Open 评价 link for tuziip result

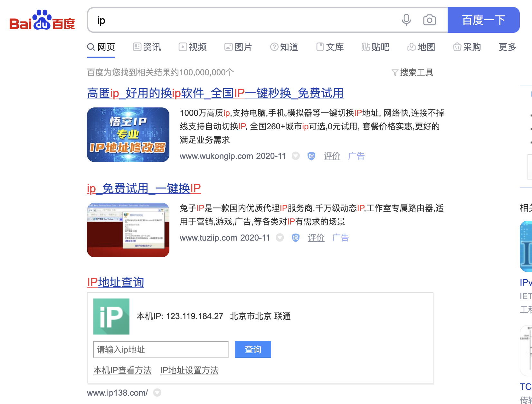click(316, 238)
